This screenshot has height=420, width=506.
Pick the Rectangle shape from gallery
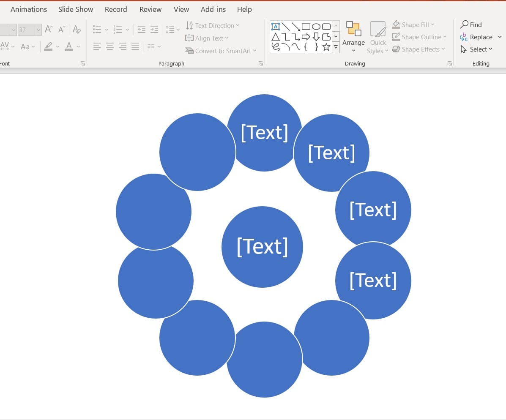click(x=306, y=27)
